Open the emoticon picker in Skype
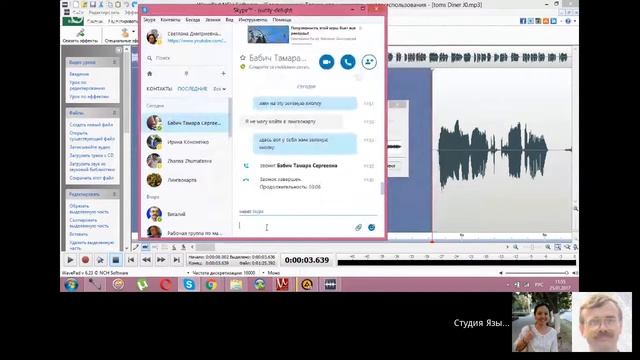The image size is (640, 360). (371, 227)
